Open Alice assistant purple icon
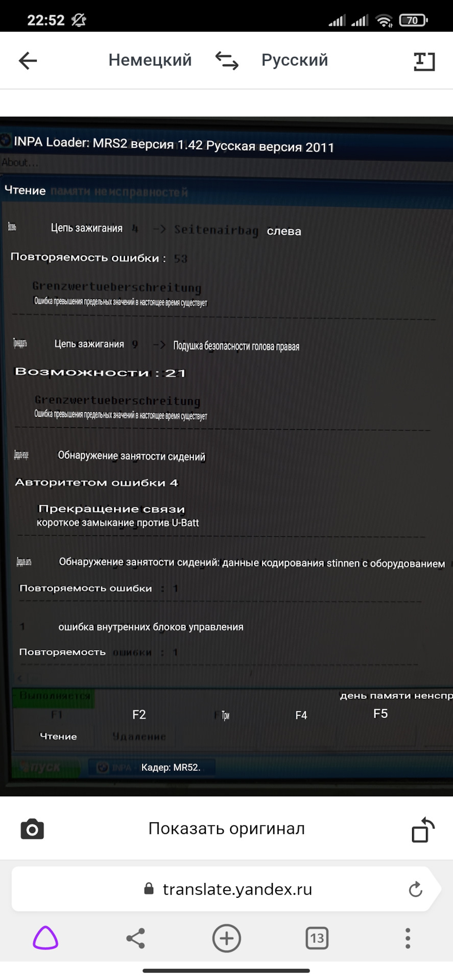Screen dimensions: 453x980 click(45, 938)
